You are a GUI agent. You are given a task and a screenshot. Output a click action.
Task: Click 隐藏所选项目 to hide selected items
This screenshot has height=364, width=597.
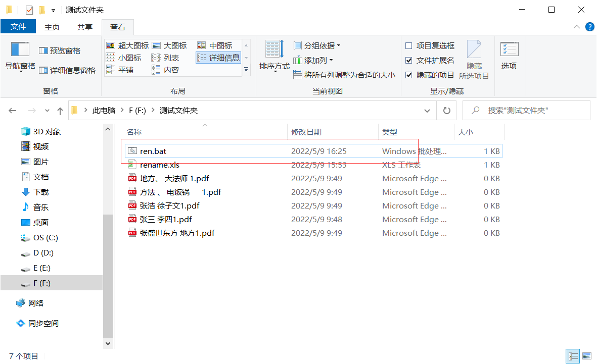tap(474, 59)
